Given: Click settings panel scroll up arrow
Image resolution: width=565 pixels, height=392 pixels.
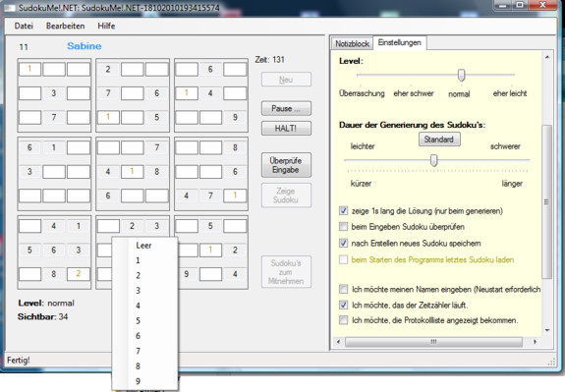Looking at the screenshot, I should [x=547, y=57].
